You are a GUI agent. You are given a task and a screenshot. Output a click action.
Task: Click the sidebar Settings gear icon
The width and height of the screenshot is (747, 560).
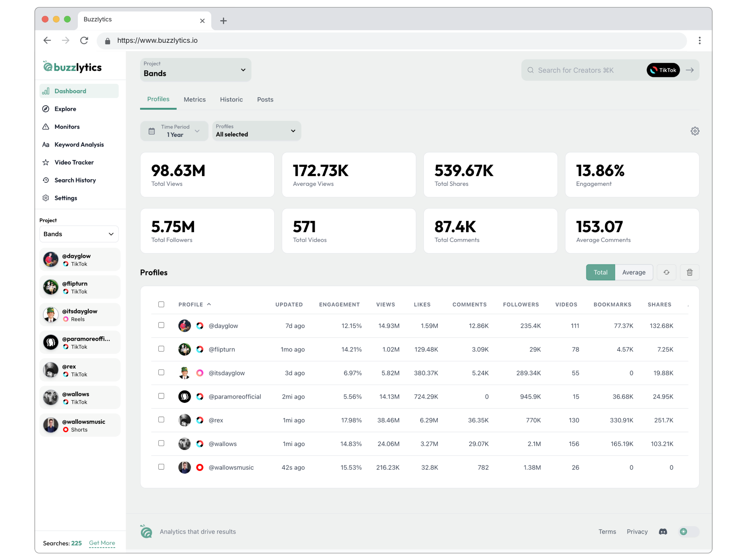[x=46, y=198]
